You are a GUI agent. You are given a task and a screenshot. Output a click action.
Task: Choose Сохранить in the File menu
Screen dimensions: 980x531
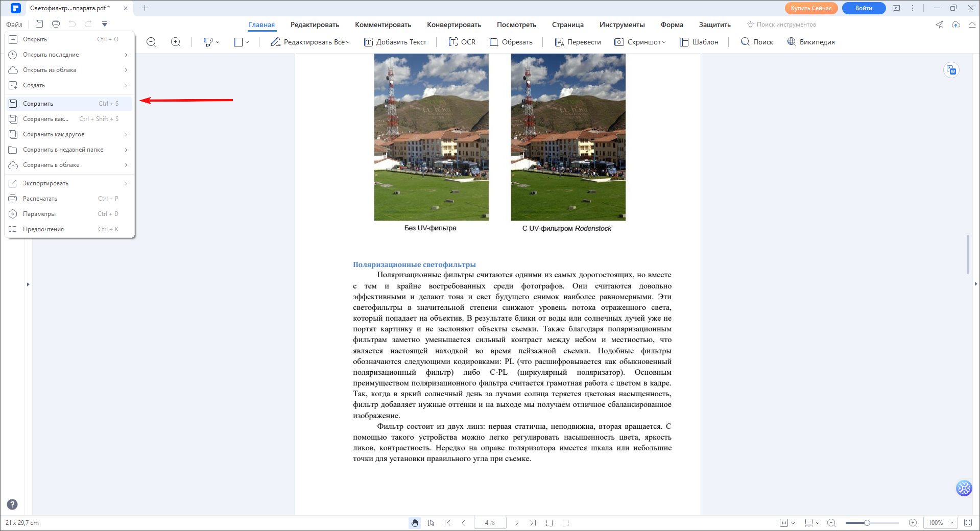click(x=38, y=104)
